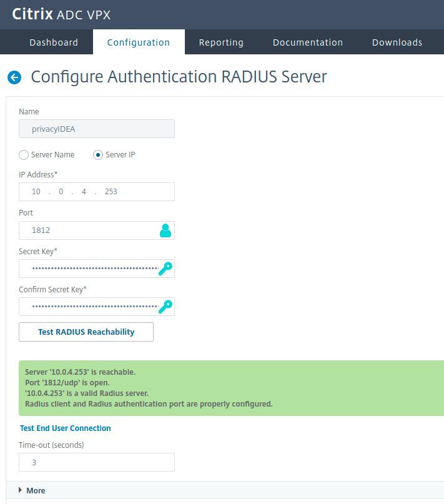Click the page heading Configure Authentication RADIUS Server
Screen dimensions: 444x504
coord(179,77)
